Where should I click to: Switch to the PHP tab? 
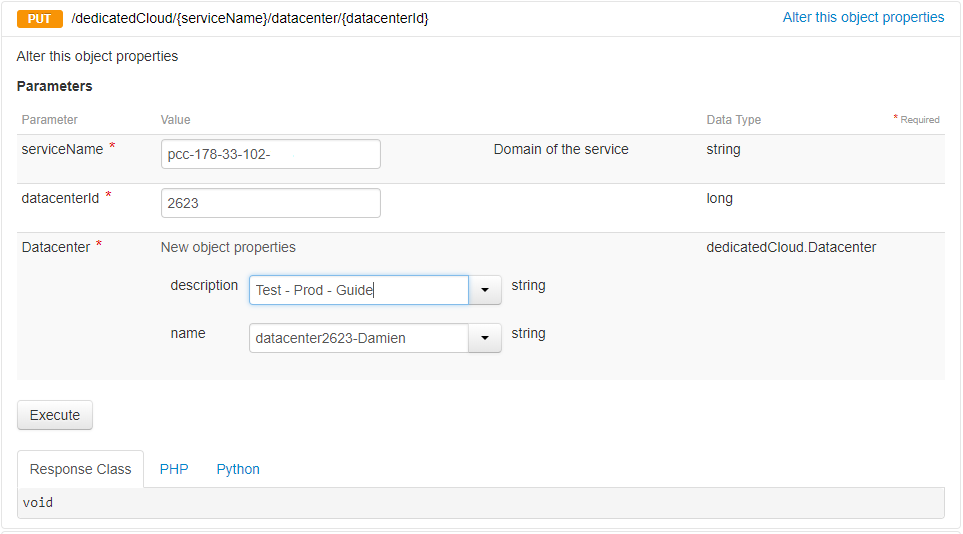pos(174,469)
